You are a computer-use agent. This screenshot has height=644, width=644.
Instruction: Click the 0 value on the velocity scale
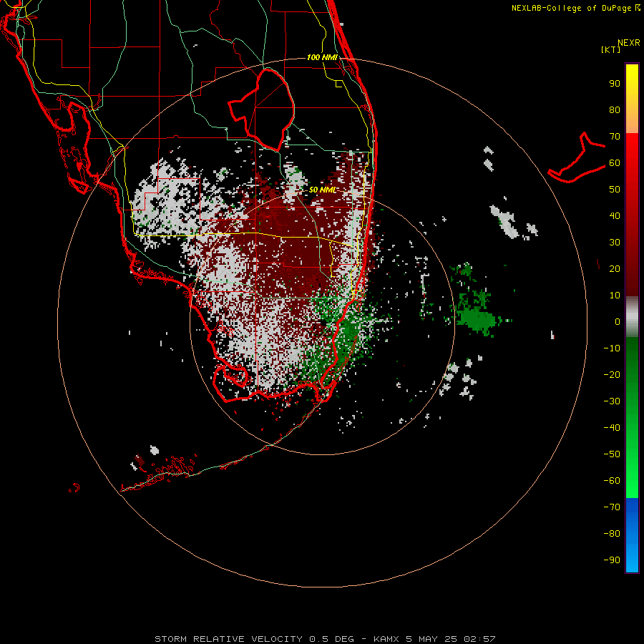[x=618, y=321]
